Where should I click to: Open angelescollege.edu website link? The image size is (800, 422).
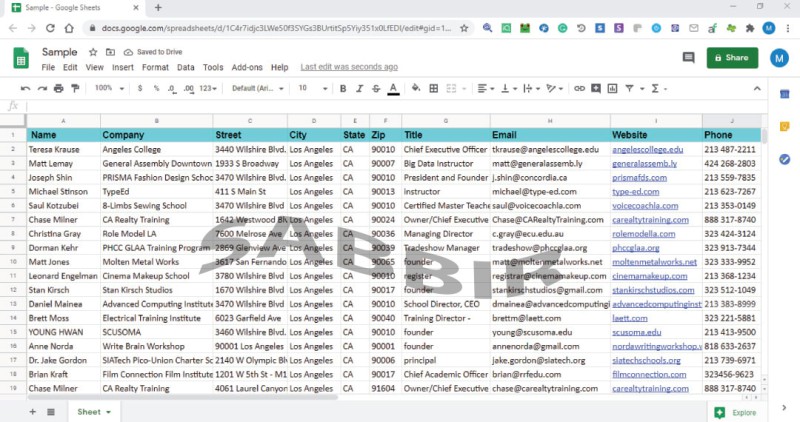(x=647, y=150)
